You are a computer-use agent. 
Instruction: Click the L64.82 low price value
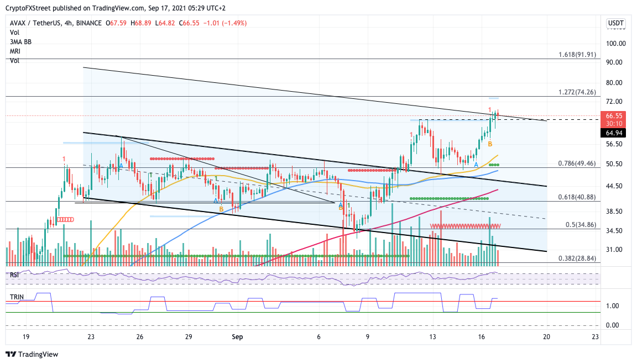165,23
